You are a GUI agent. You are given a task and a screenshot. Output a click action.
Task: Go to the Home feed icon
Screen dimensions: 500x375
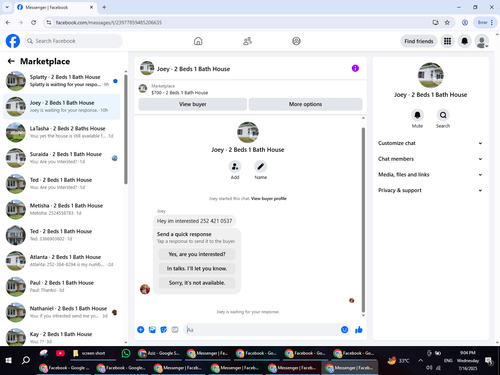click(x=198, y=41)
